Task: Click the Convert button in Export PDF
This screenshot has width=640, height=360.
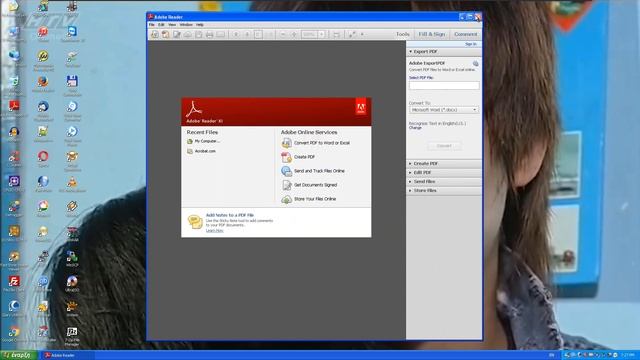Action: point(444,146)
